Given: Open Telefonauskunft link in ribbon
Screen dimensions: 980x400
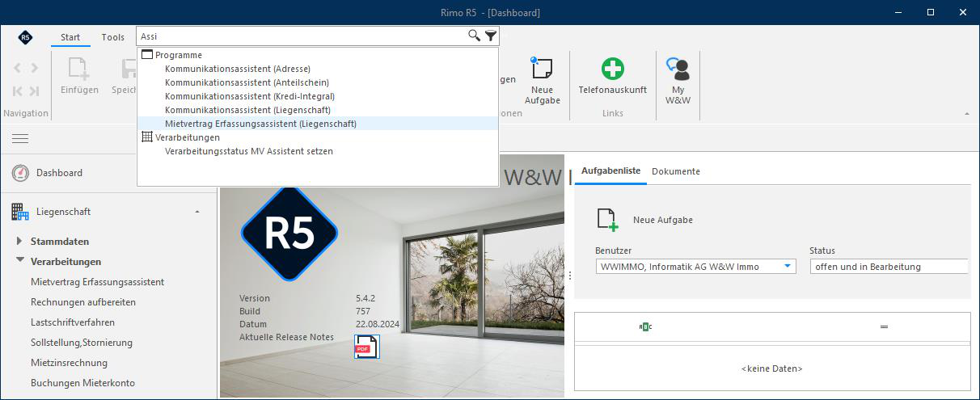Looking at the screenshot, I should pyautogui.click(x=612, y=76).
